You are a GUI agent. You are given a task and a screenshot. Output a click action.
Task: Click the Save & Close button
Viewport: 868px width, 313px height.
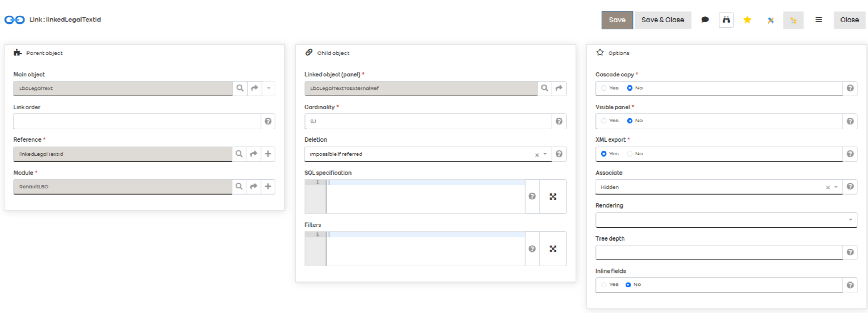pos(663,20)
